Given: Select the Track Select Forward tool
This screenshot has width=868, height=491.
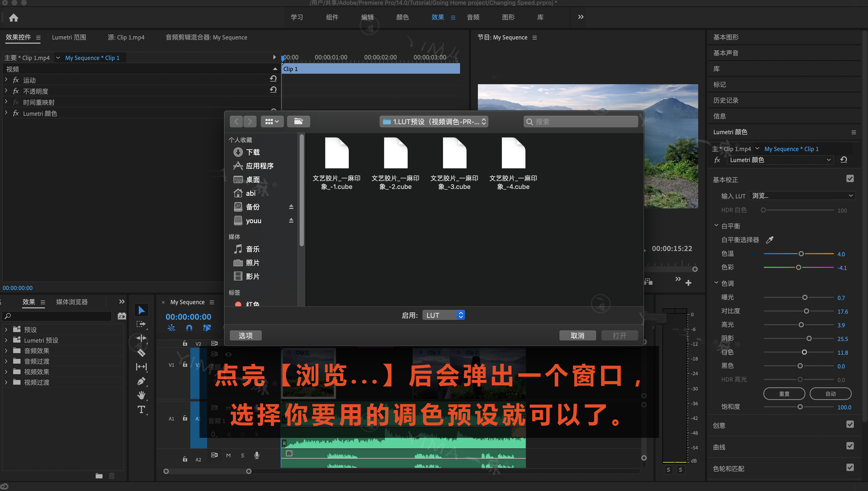Looking at the screenshot, I should pyautogui.click(x=141, y=324).
